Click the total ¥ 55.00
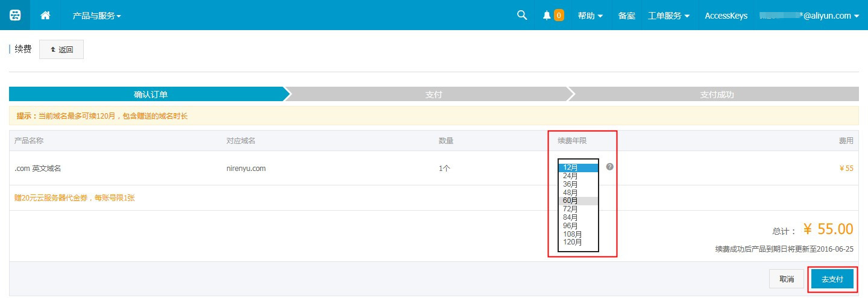This screenshot has width=868, height=298. pyautogui.click(x=828, y=229)
